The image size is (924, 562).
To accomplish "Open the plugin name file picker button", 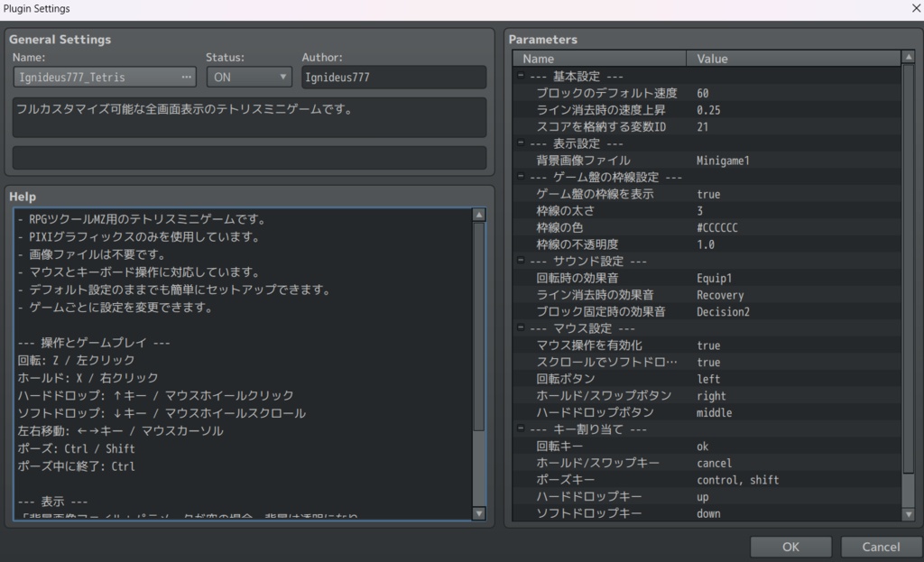I will pos(187,77).
